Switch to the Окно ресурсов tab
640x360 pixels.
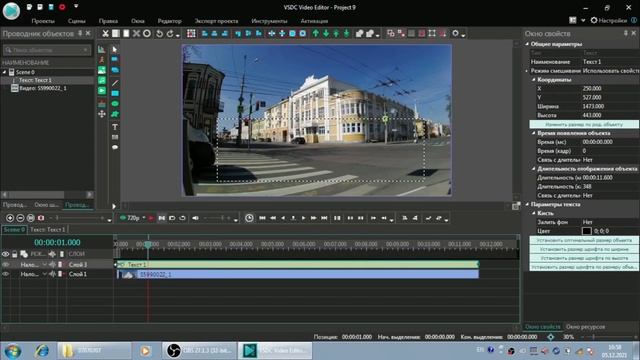(x=585, y=327)
